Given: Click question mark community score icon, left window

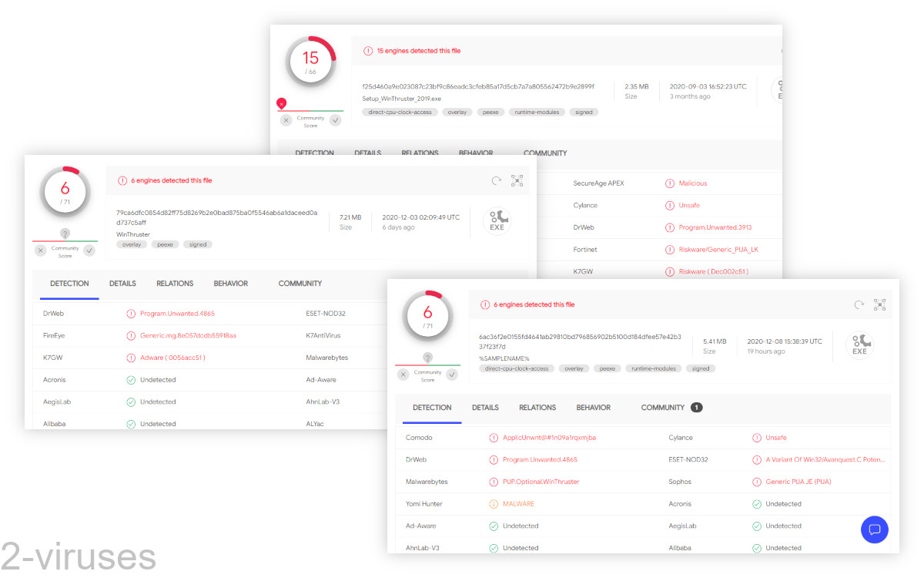Looking at the screenshot, I should (65, 234).
